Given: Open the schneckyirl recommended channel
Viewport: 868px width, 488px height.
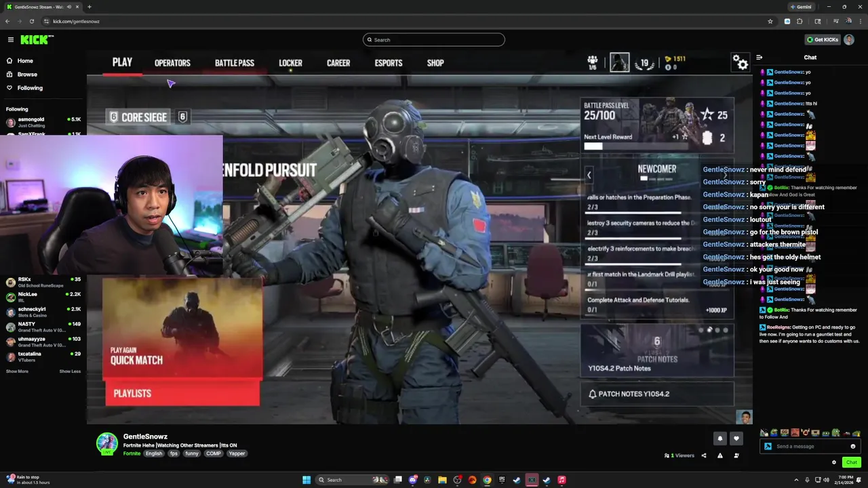Looking at the screenshot, I should [43, 312].
